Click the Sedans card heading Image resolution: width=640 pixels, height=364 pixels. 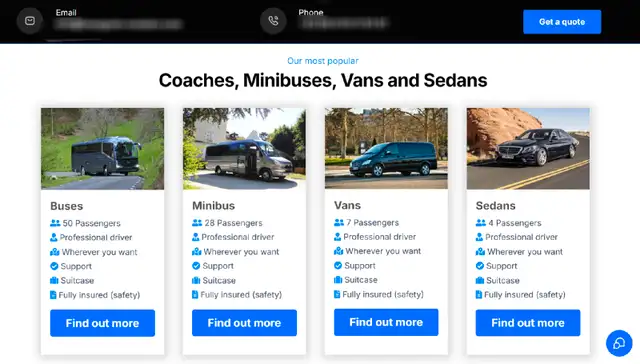496,206
